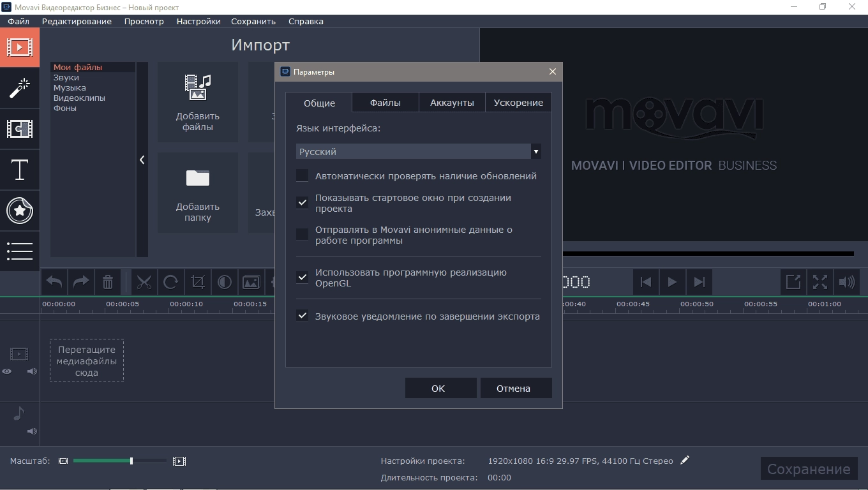Select Мои файлы category
This screenshot has width=868, height=490.
(x=93, y=67)
